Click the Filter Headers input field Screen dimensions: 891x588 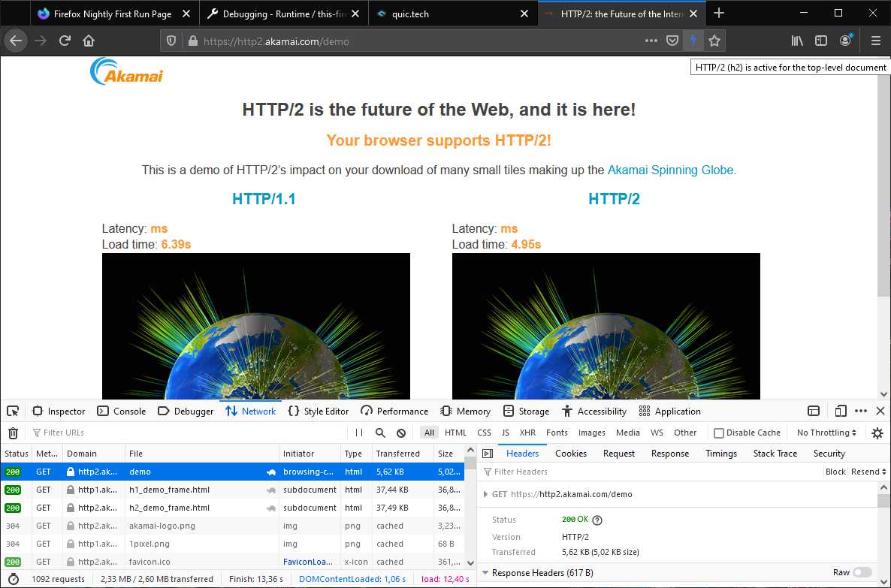[651, 472]
